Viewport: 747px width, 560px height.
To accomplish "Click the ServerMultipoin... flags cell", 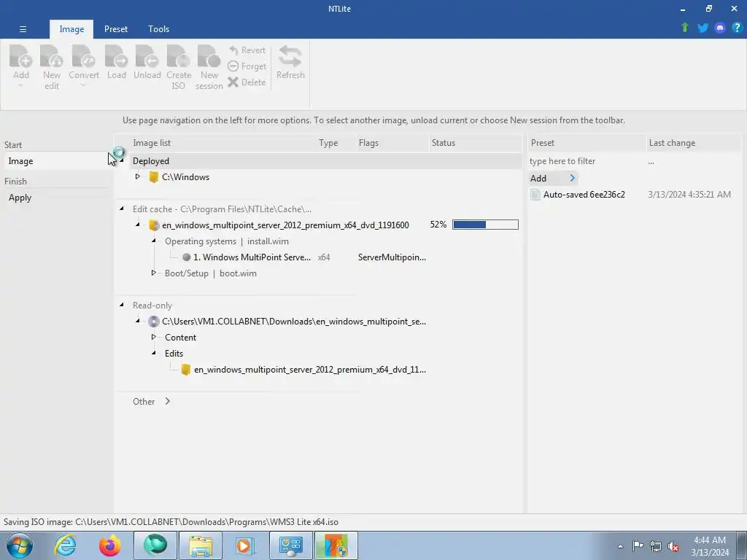I will click(x=392, y=257).
